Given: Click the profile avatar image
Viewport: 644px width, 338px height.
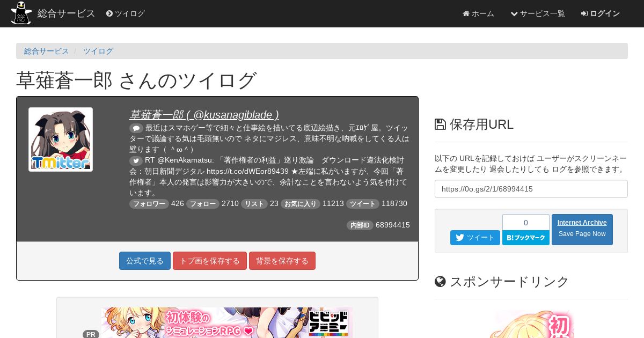Looking at the screenshot, I should tap(61, 139).
